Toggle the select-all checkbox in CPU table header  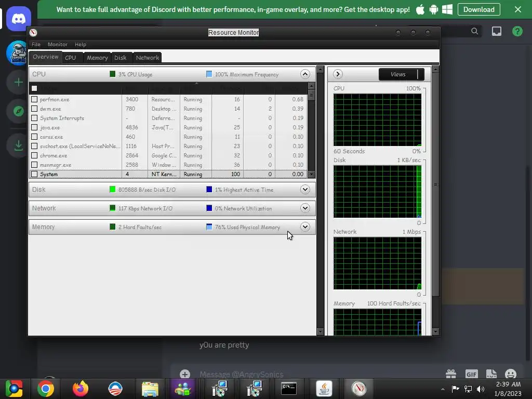pos(34,88)
